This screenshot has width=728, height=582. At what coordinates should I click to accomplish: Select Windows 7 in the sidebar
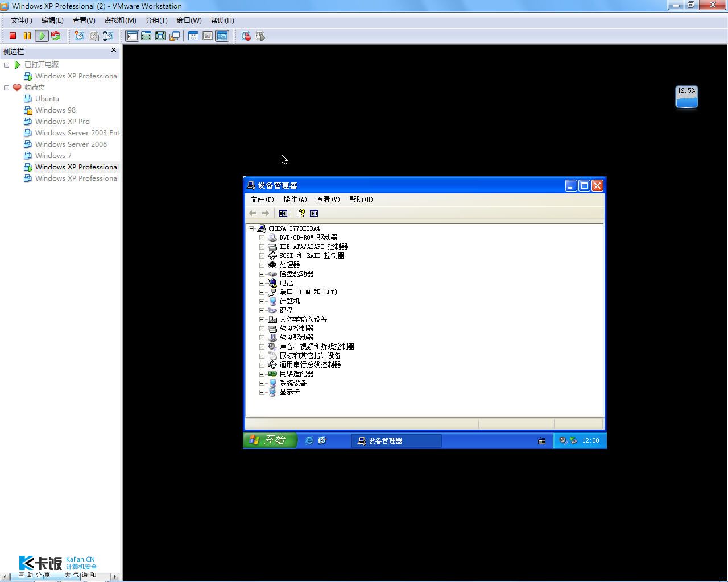point(53,156)
